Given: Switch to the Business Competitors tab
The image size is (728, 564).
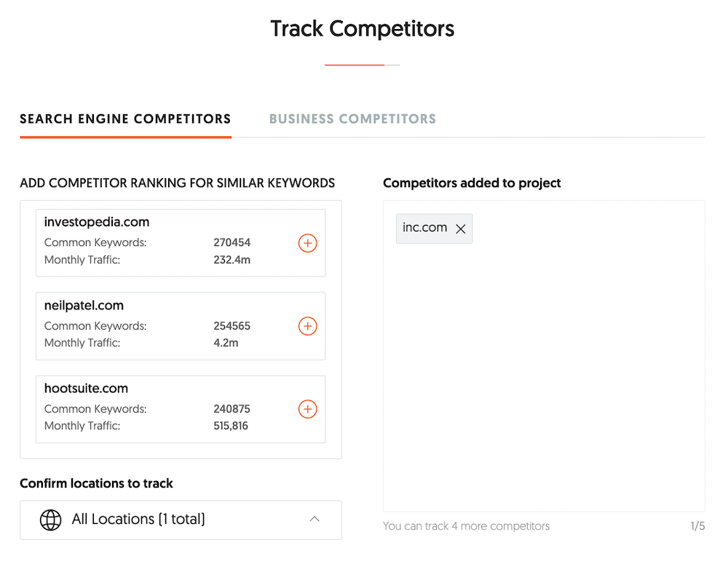Looking at the screenshot, I should click(352, 119).
